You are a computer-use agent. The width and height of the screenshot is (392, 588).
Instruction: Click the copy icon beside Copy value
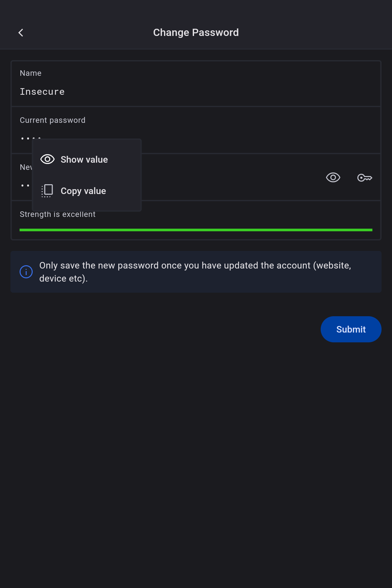[x=47, y=191]
